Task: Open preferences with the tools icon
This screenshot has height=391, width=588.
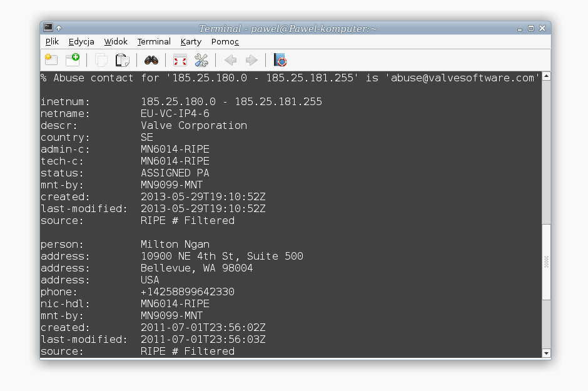Action: point(201,60)
